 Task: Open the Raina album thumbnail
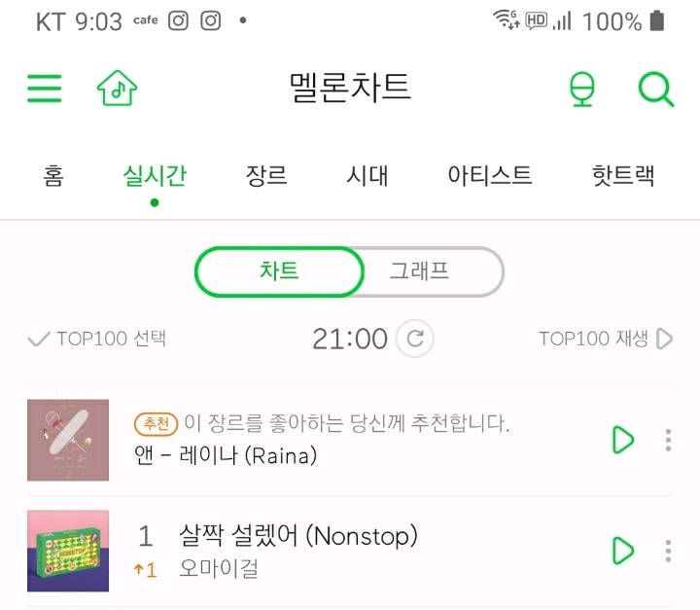click(x=68, y=440)
